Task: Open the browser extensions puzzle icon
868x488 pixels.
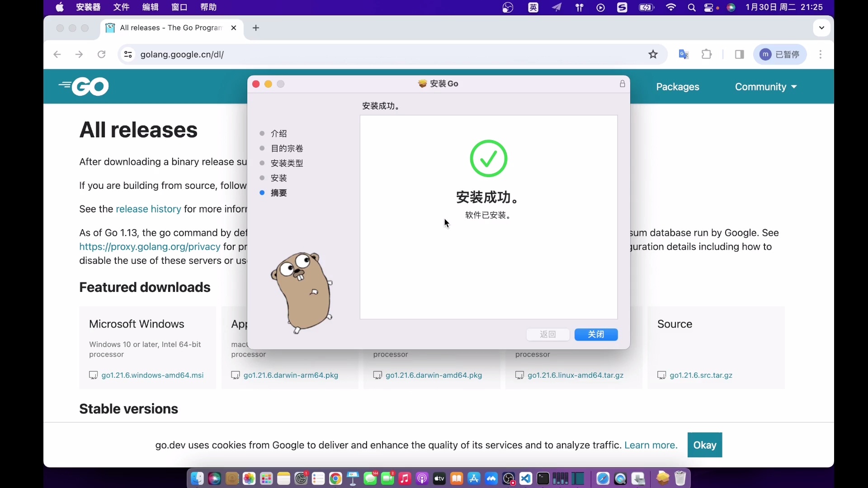Action: pos(707,54)
